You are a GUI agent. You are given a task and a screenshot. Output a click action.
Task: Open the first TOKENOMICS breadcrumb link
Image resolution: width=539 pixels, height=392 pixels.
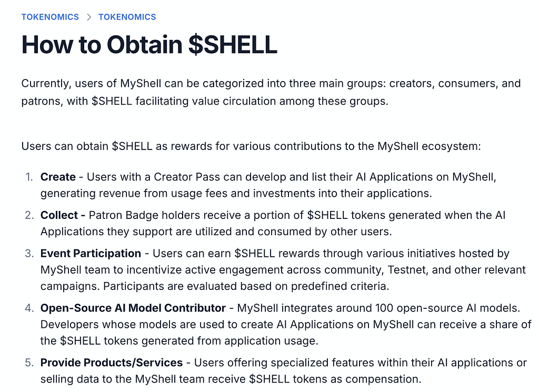pyautogui.click(x=50, y=17)
